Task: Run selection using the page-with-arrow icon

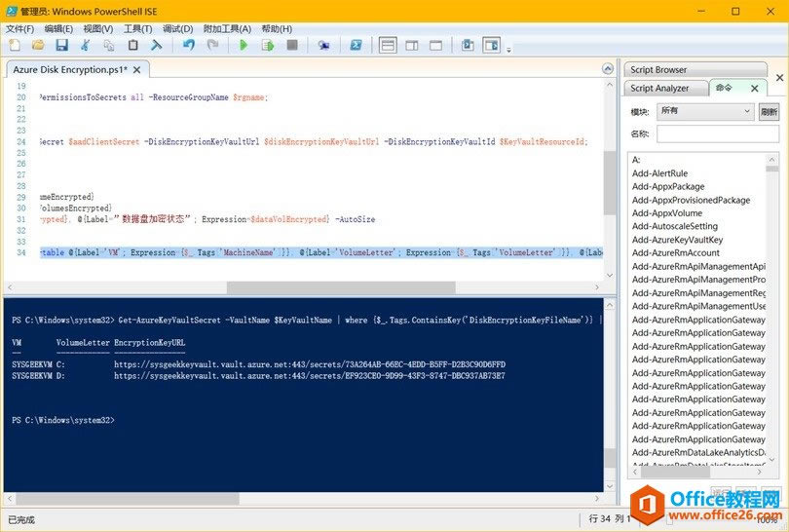Action: pyautogui.click(x=268, y=45)
